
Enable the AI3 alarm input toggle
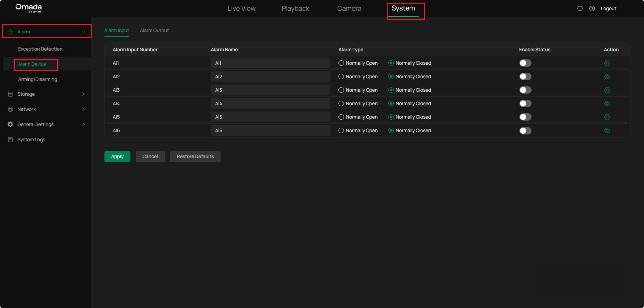click(525, 90)
